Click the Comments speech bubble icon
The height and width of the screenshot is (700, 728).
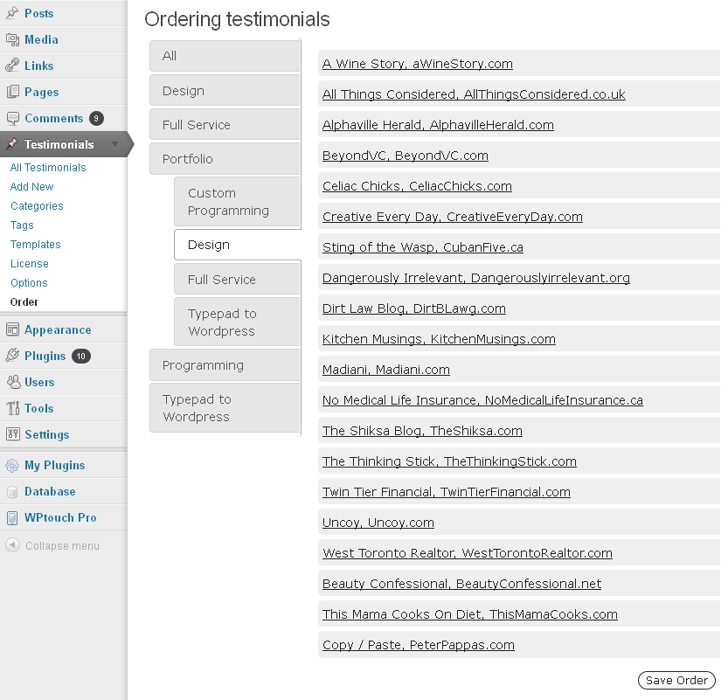pos(12,118)
